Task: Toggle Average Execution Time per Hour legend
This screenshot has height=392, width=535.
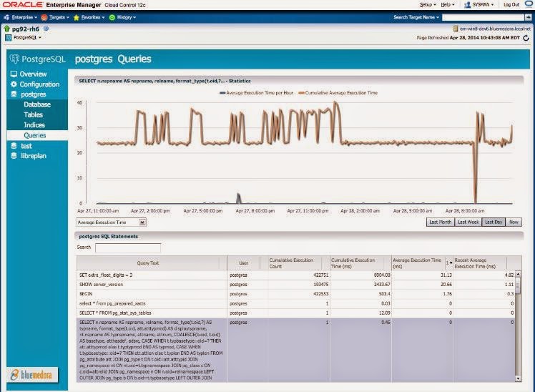Action: [x=256, y=93]
